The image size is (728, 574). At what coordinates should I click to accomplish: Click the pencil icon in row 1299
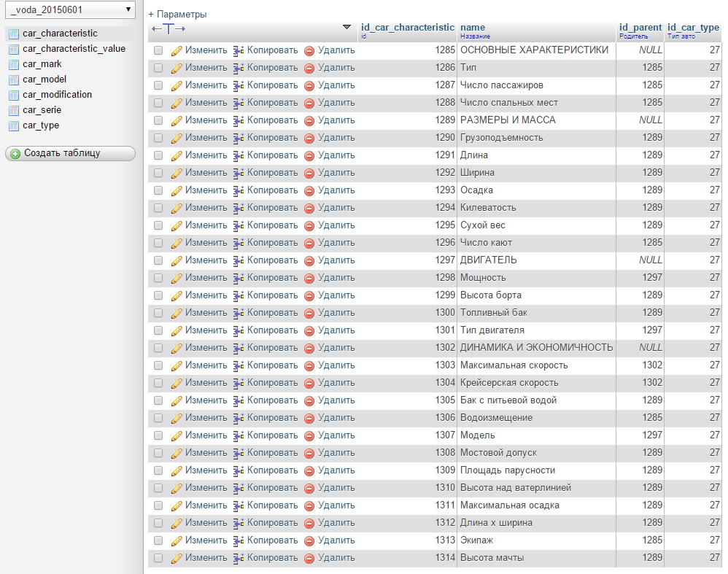pos(177,296)
